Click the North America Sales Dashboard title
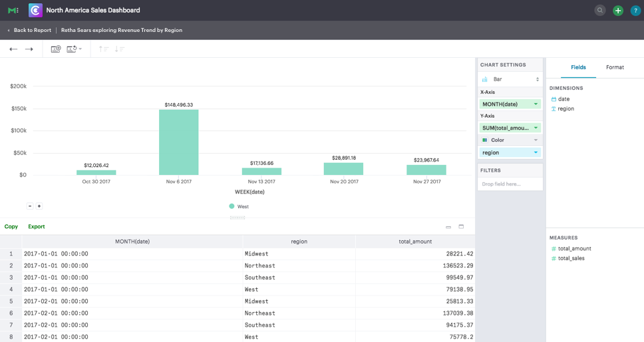 click(x=93, y=10)
